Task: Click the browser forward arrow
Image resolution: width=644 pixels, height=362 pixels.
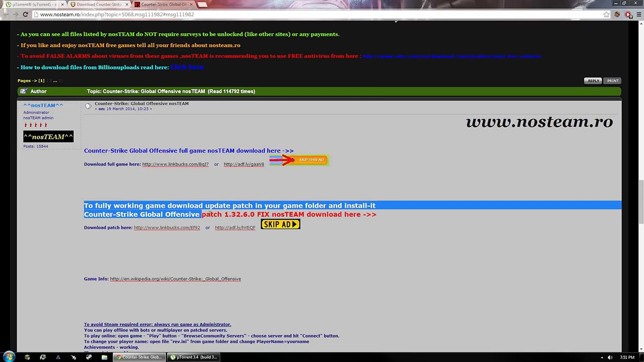Action: tap(15, 14)
